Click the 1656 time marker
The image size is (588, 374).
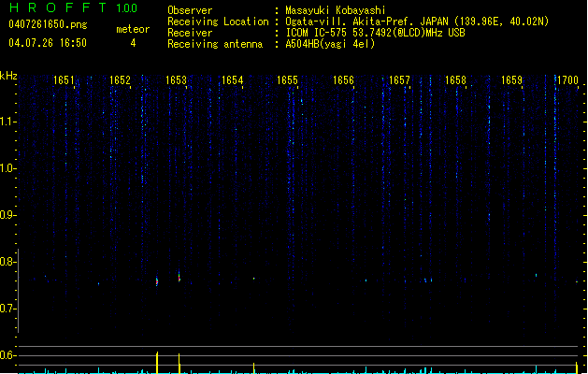343,80
